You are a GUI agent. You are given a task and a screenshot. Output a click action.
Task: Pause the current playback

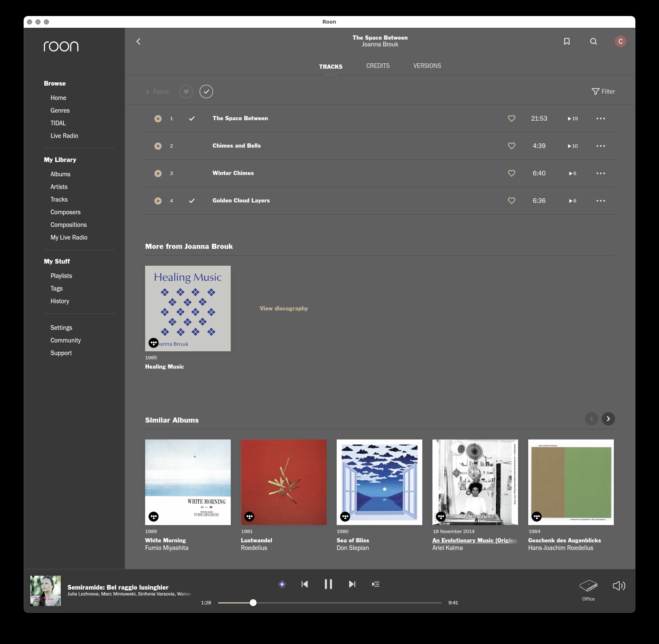[x=328, y=584]
